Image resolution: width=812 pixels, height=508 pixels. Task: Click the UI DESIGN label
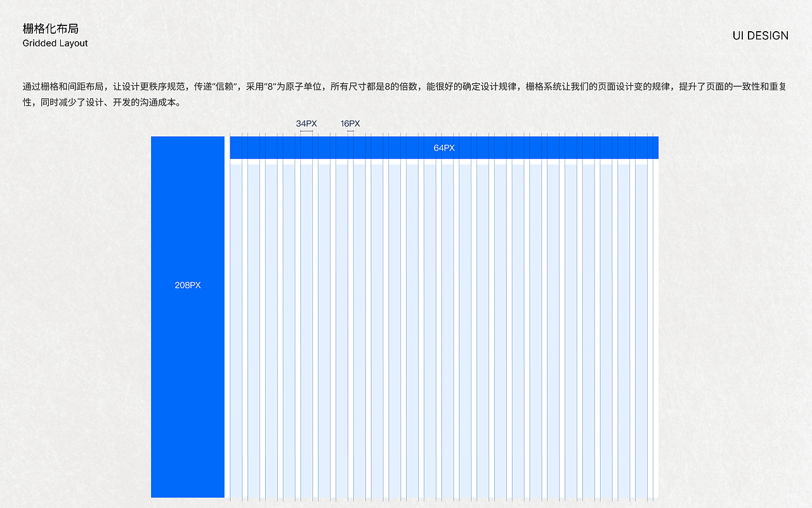pyautogui.click(x=760, y=36)
